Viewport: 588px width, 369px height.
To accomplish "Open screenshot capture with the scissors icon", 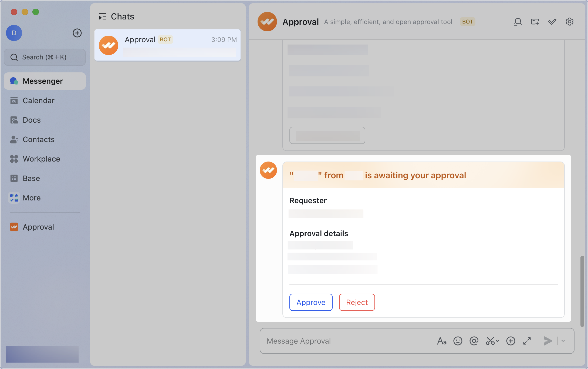I will click(490, 341).
